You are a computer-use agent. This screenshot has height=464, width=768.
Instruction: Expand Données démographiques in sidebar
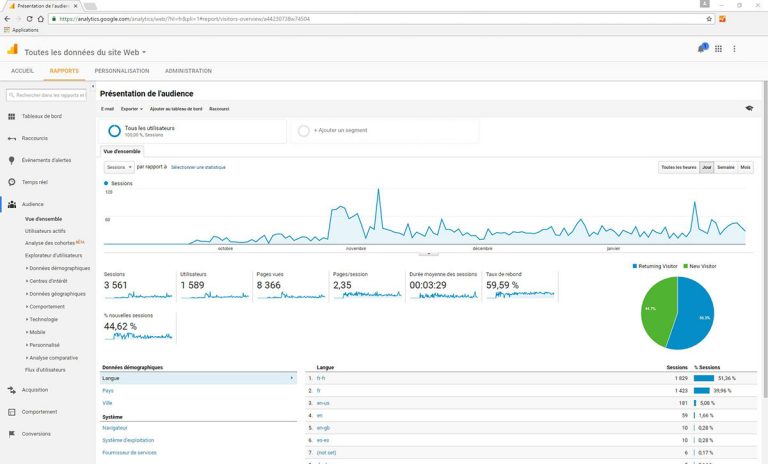[58, 269]
